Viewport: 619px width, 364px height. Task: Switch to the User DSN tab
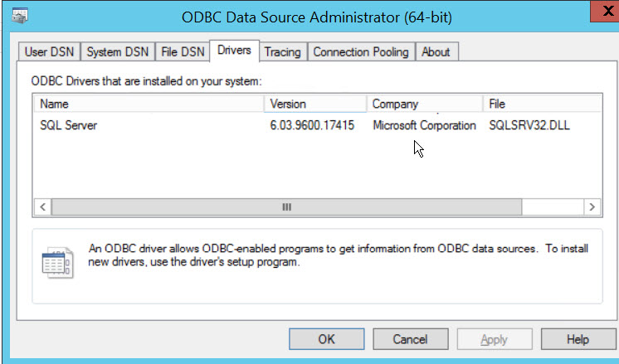49,52
